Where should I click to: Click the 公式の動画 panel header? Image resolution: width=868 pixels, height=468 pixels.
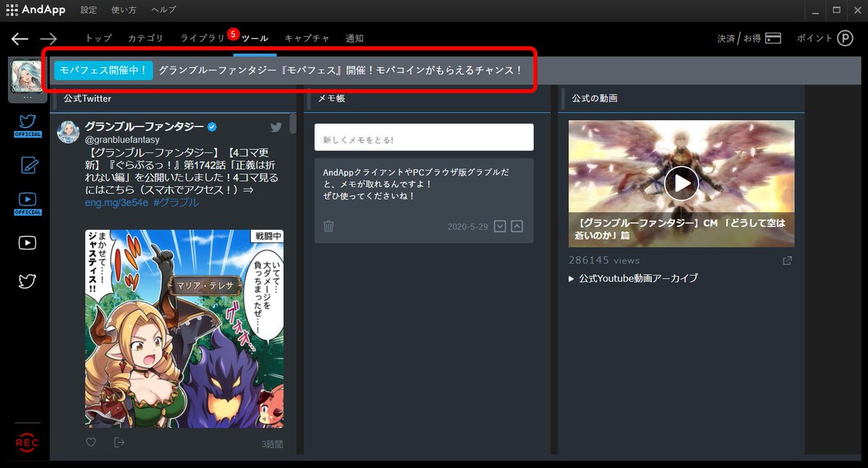595,98
